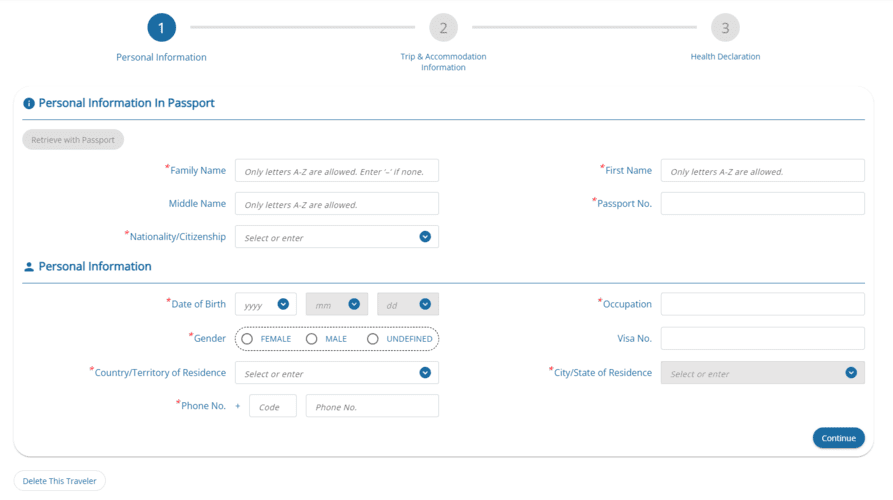
Task: Click step 1 Personal Information circle
Action: [x=161, y=28]
